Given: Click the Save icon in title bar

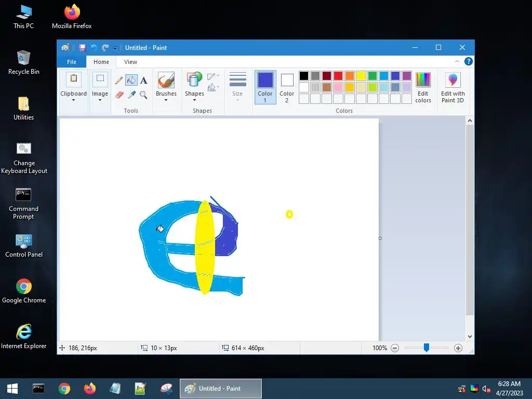Looking at the screenshot, I should 82,48.
